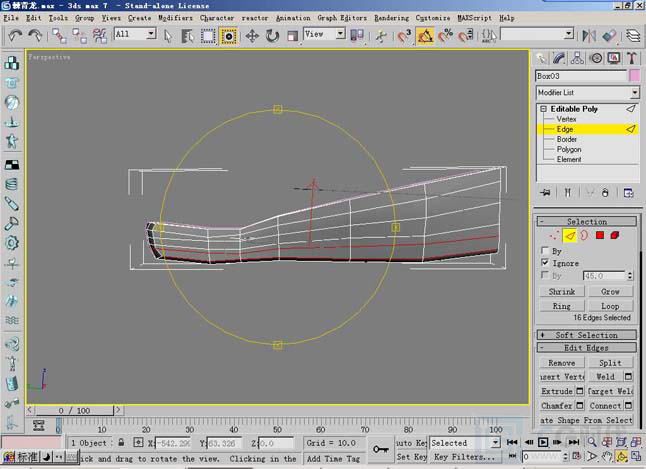Select Element sub-object red cube icon
The height and width of the screenshot is (469, 646).
(x=615, y=235)
